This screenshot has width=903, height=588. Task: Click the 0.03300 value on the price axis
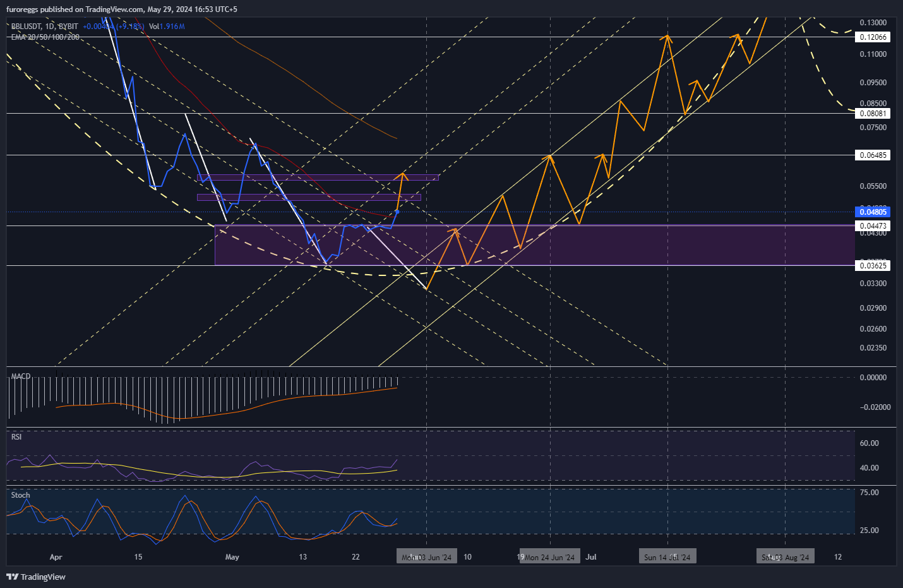tap(873, 284)
